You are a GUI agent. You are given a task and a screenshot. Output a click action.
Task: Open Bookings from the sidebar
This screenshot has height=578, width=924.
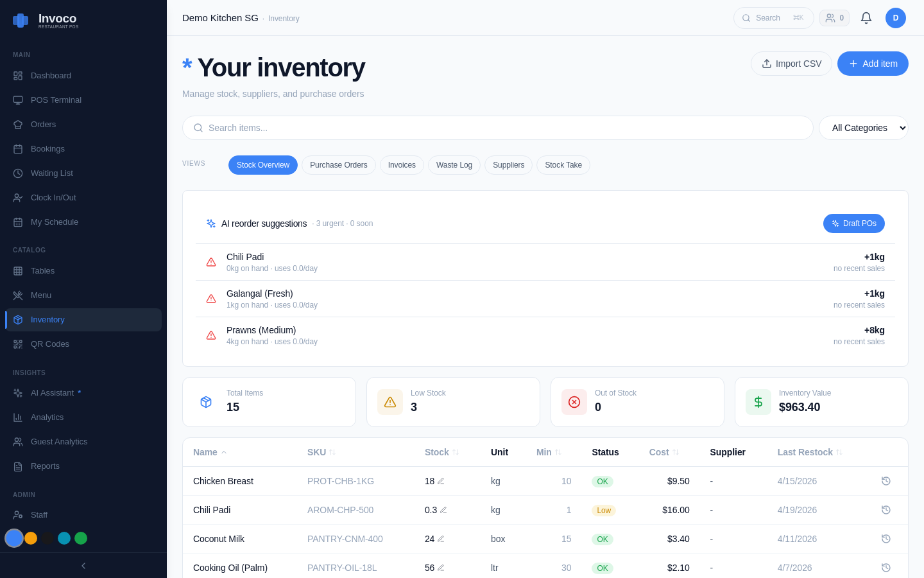[x=47, y=148]
